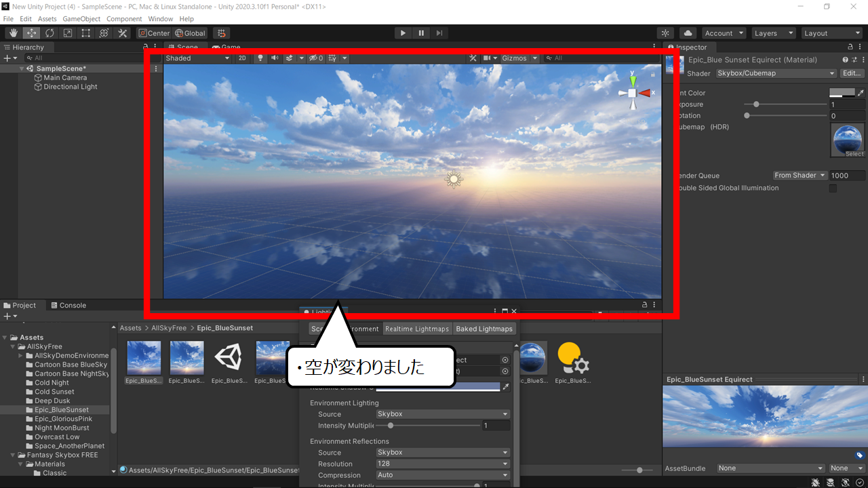Toggle pivot Center mode button
868x488 pixels.
155,33
